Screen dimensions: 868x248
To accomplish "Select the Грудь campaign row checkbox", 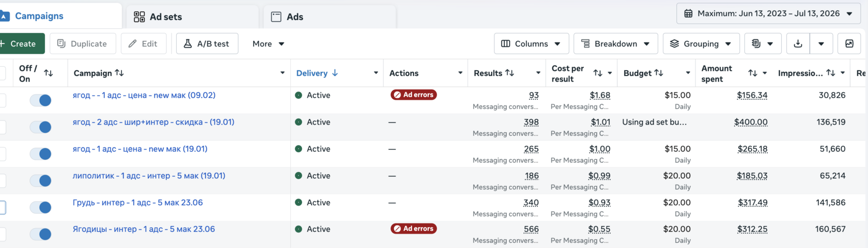I will coord(2,207).
